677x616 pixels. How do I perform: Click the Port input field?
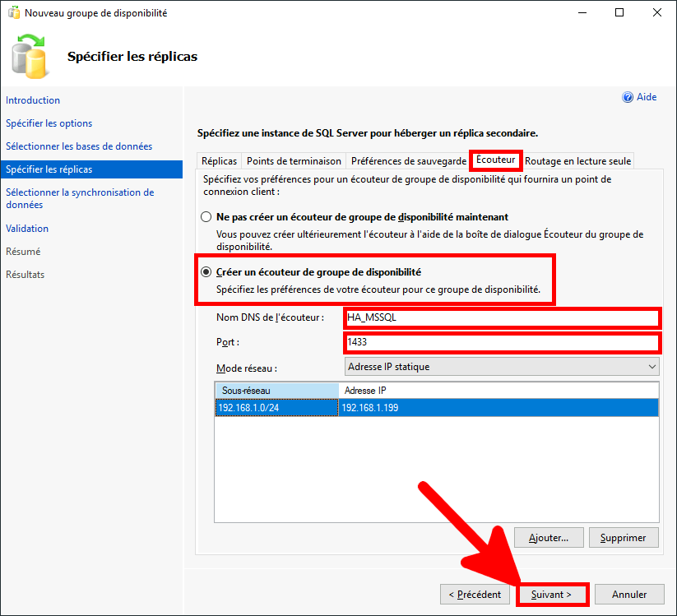(x=502, y=342)
